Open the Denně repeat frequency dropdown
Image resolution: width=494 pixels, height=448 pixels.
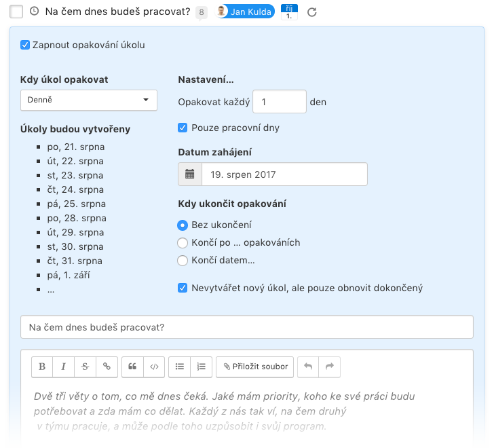tap(89, 100)
